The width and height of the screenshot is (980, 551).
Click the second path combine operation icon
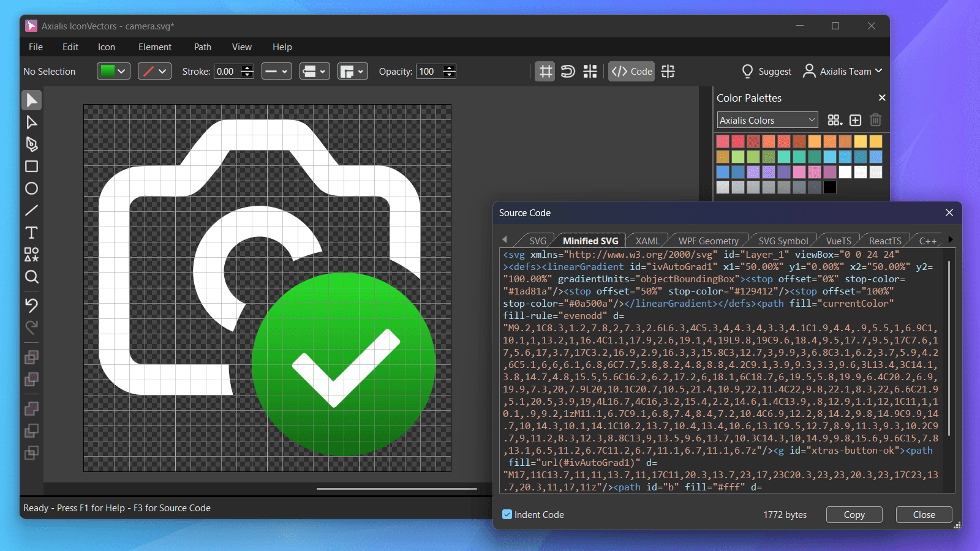click(x=32, y=380)
